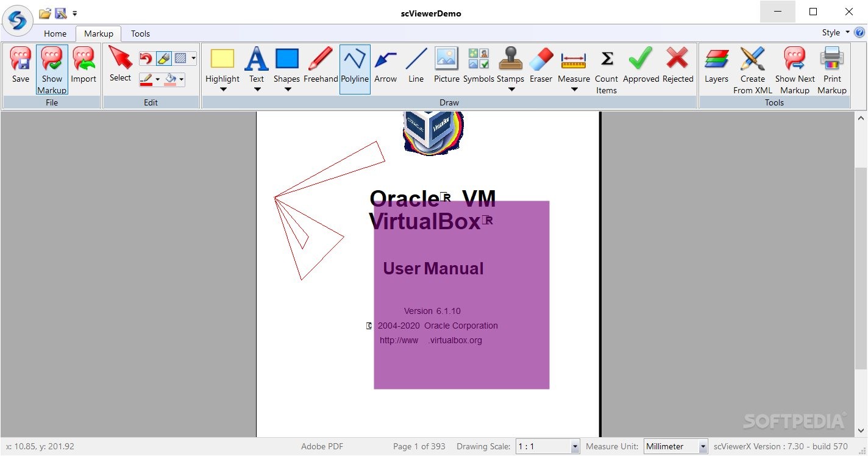Open the Drawing Scale combo box
Screen dimensions: 868x456
coord(548,446)
